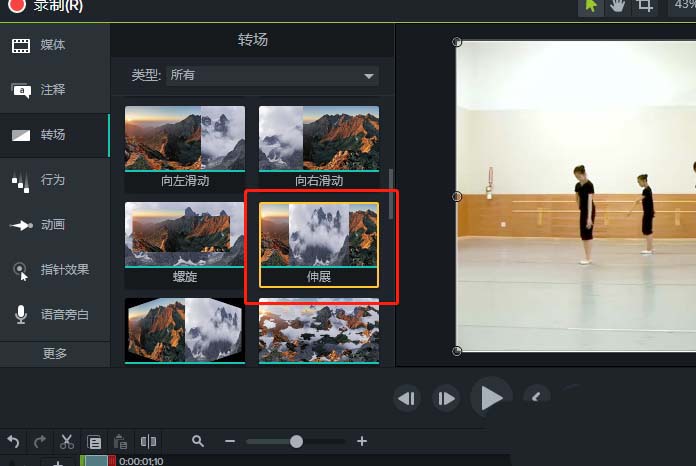
Task: Click the undo icon
Action: [x=13, y=442]
